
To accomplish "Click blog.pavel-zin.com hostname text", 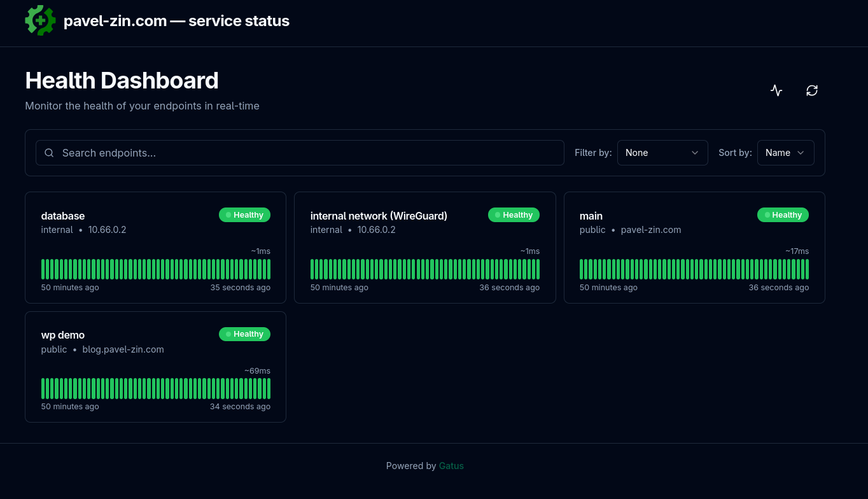I will [123, 349].
